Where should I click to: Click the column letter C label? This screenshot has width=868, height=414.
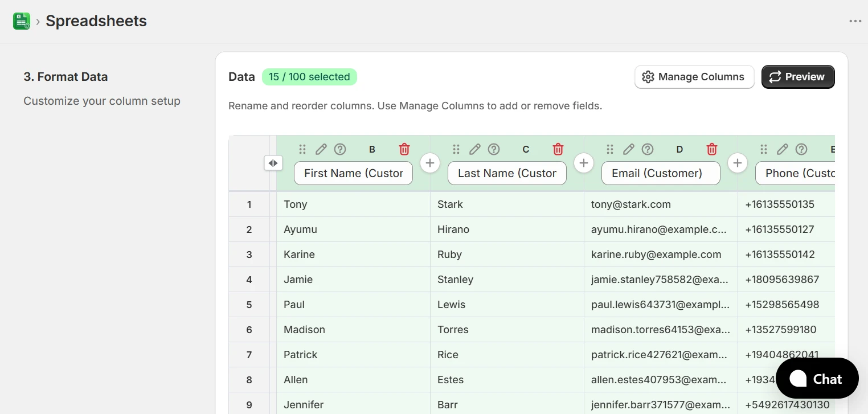pyautogui.click(x=526, y=149)
